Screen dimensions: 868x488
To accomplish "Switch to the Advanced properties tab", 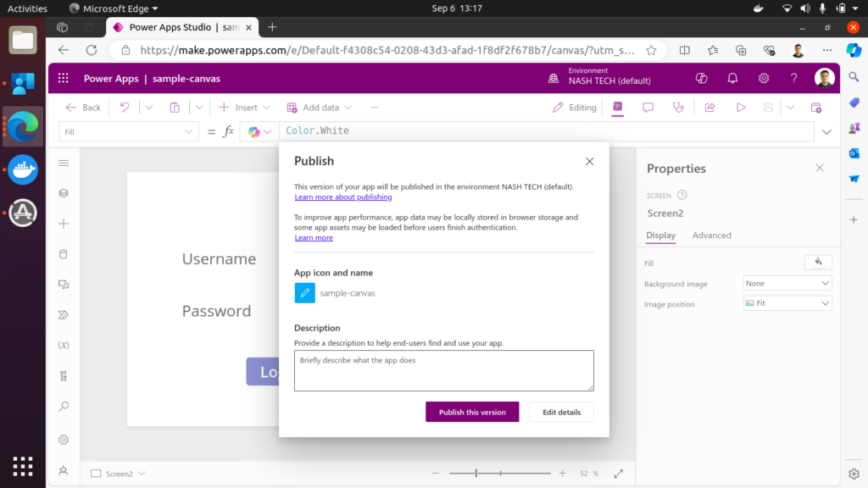I will 711,236.
